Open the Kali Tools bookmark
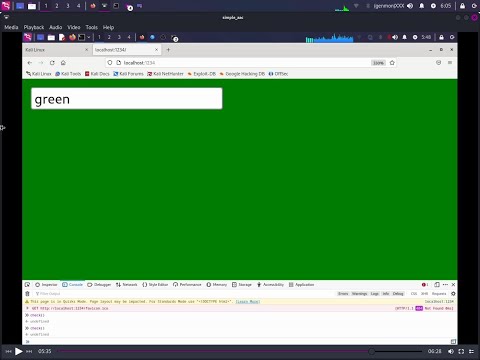The width and height of the screenshot is (480, 360). (x=68, y=74)
